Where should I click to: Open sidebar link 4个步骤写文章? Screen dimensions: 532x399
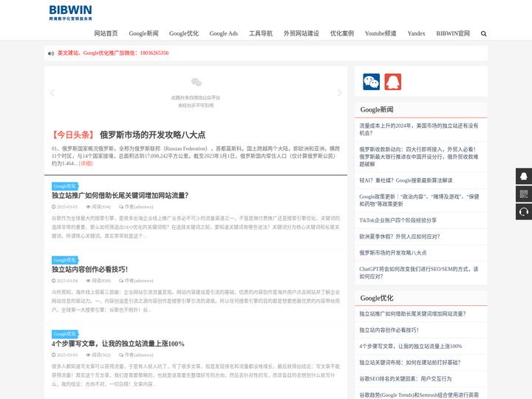411,347
